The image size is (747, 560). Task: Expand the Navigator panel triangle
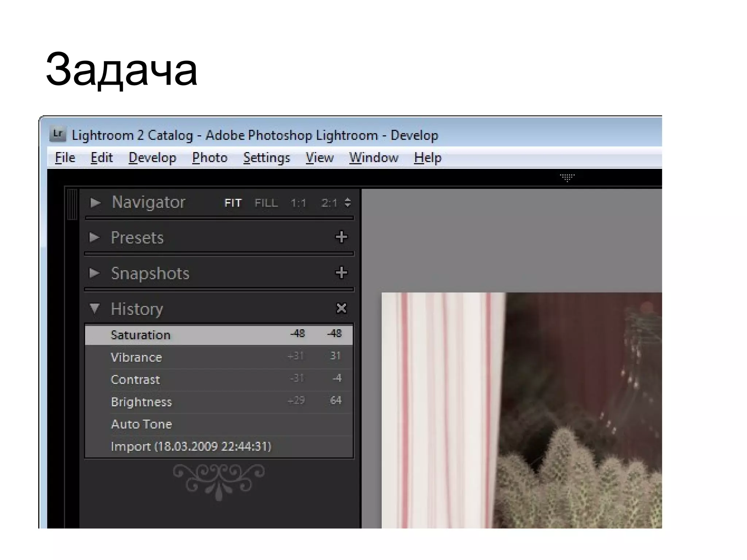[x=95, y=202]
